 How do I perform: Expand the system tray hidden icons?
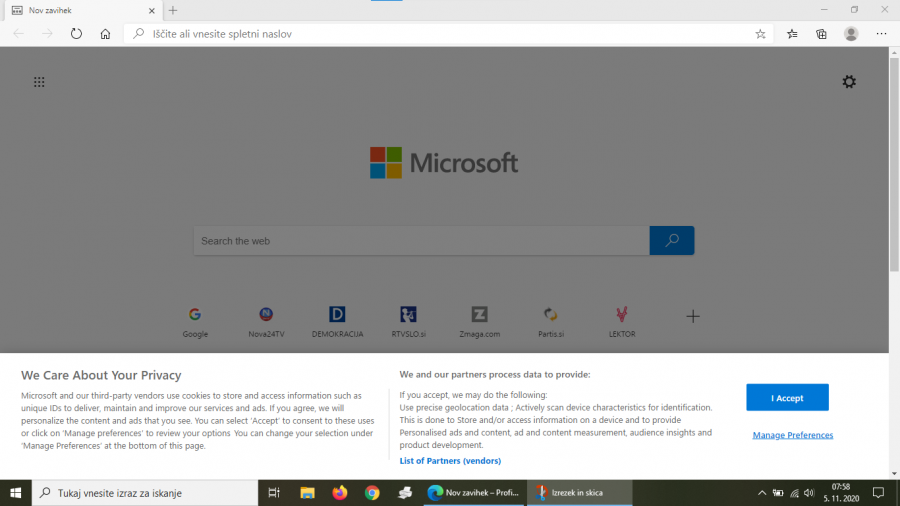pos(762,493)
